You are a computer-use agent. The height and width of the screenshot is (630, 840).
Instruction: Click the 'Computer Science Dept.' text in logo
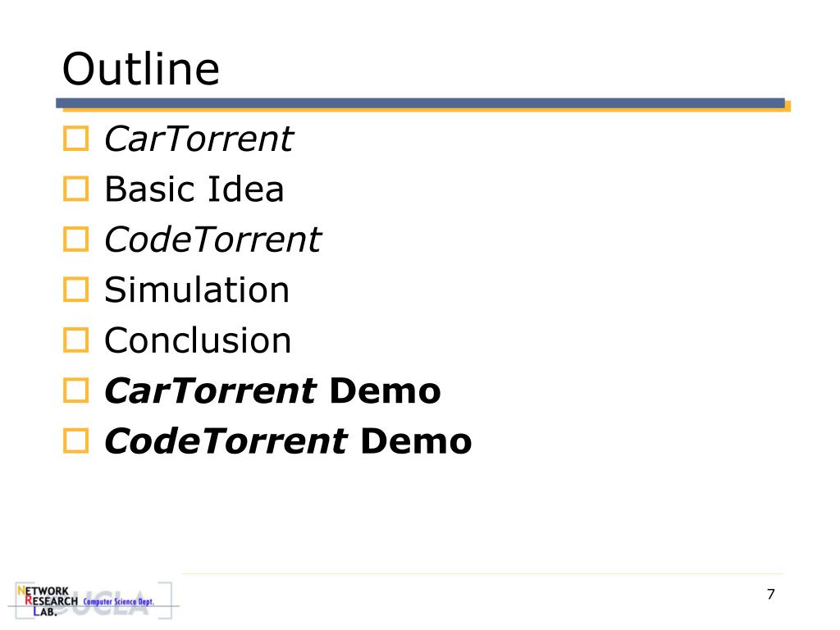pyautogui.click(x=118, y=601)
